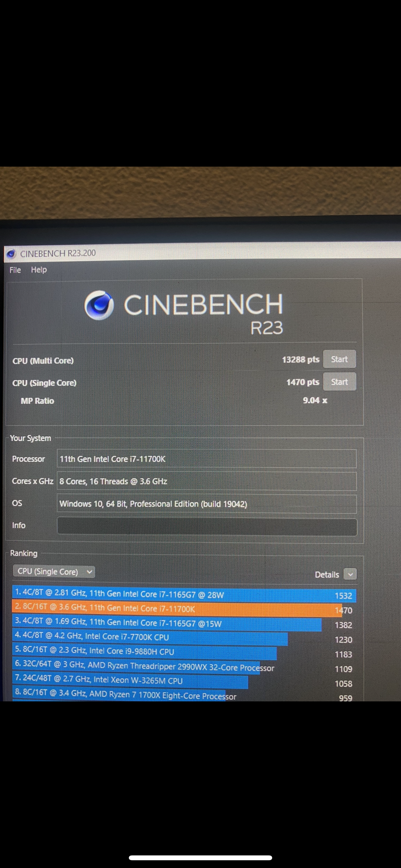
Task: Click the 1109 score in ranking
Action: click(x=344, y=669)
